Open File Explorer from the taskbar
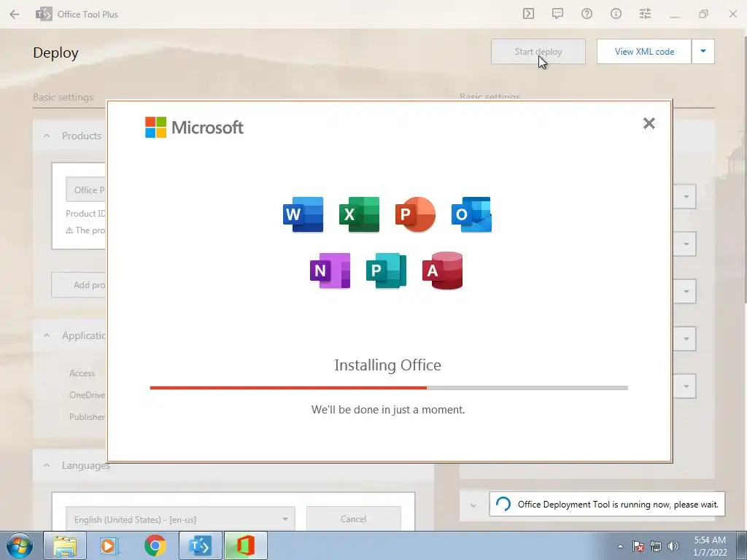Screen dimensions: 747x560 point(65,545)
